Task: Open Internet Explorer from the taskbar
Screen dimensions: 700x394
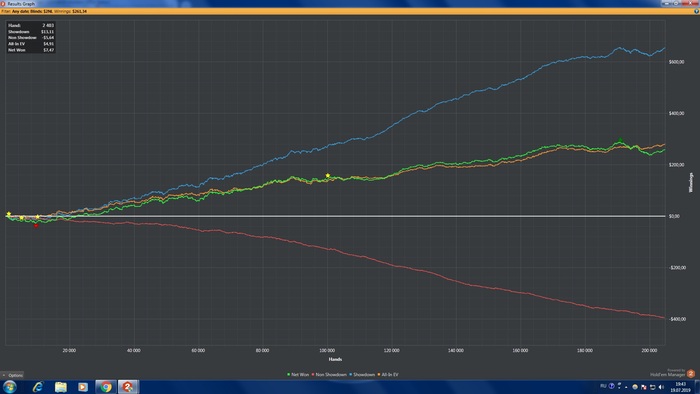Action: (x=38, y=387)
